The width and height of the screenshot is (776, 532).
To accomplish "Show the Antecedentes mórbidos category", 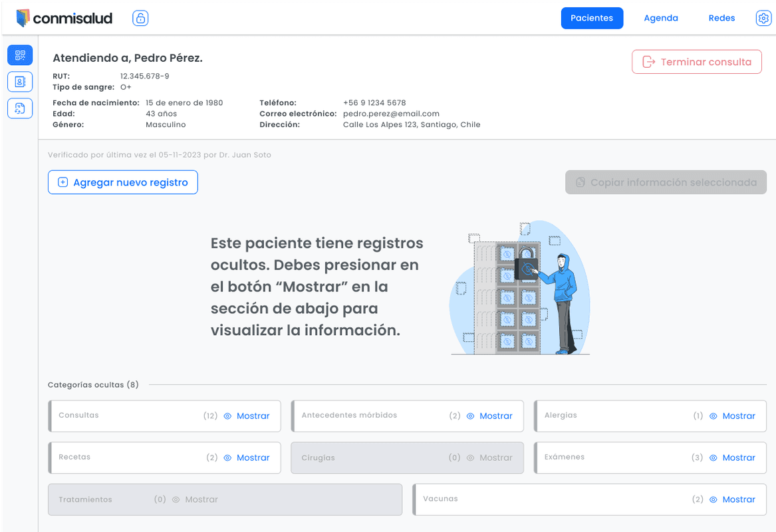I will (490, 416).
